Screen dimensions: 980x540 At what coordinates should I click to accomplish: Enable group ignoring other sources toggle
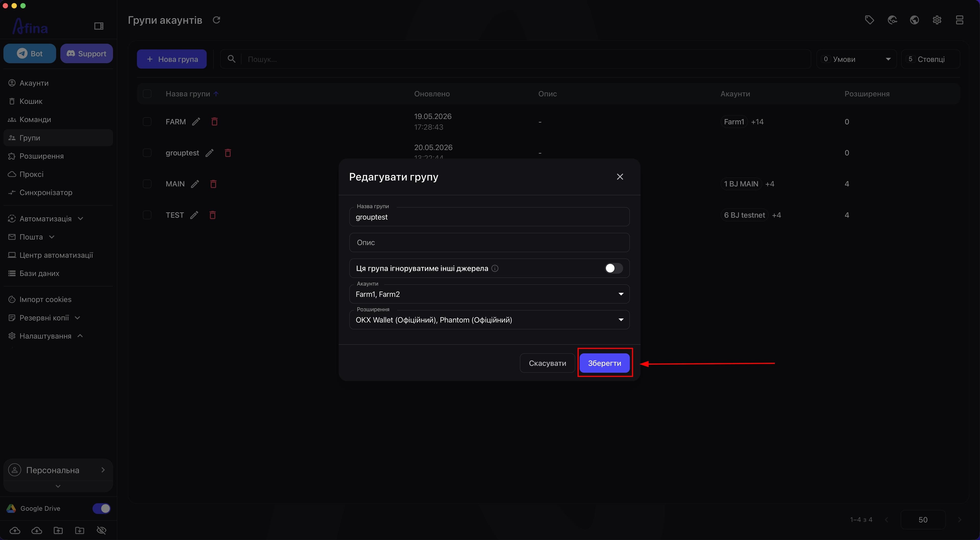(x=614, y=268)
